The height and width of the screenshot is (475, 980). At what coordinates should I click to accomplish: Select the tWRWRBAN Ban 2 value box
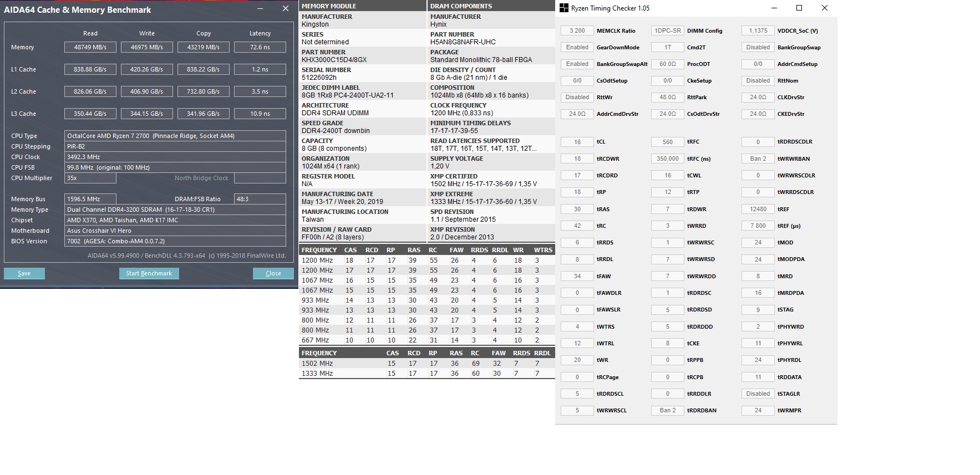point(758,159)
